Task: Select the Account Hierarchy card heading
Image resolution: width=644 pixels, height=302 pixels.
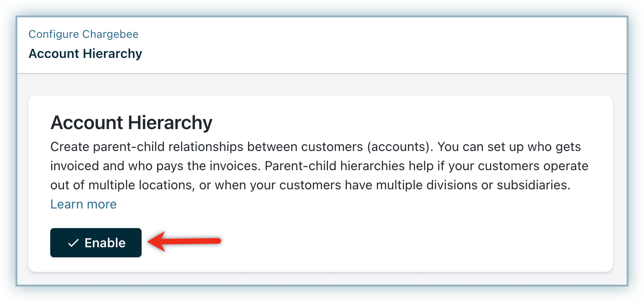Action: point(131,123)
